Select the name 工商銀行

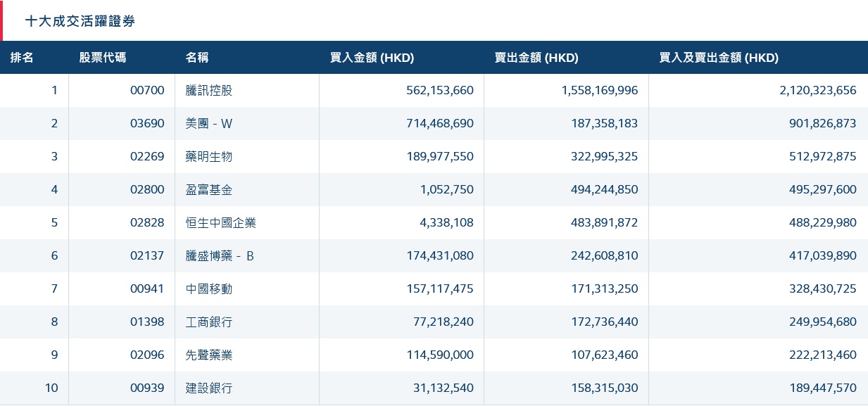coord(209,322)
